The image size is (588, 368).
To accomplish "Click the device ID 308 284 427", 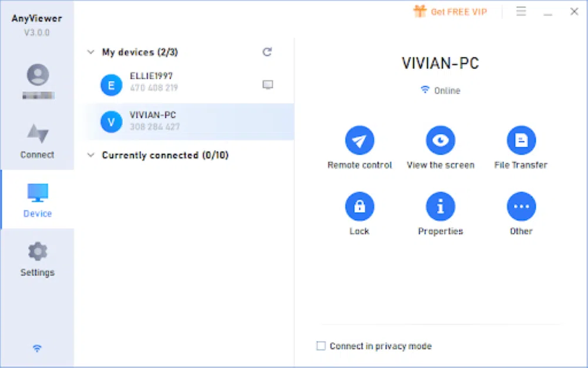I will [155, 127].
